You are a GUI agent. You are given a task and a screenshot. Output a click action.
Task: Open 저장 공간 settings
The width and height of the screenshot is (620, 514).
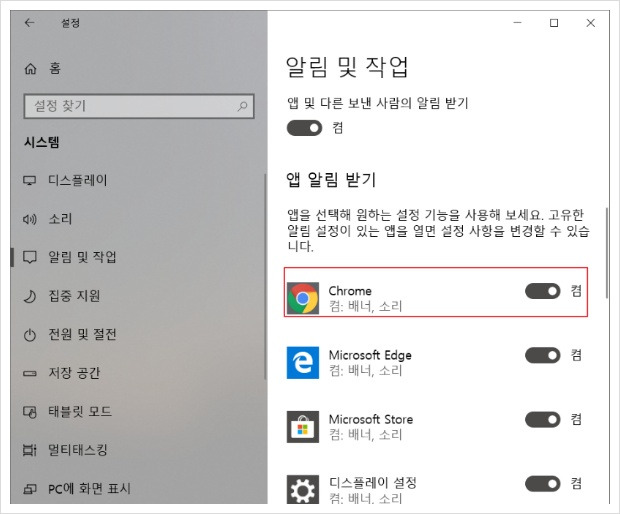(x=74, y=373)
